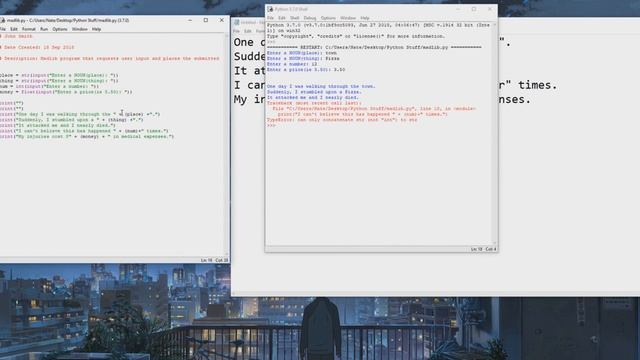Open Run menu in madlib.py editor

(x=44, y=29)
